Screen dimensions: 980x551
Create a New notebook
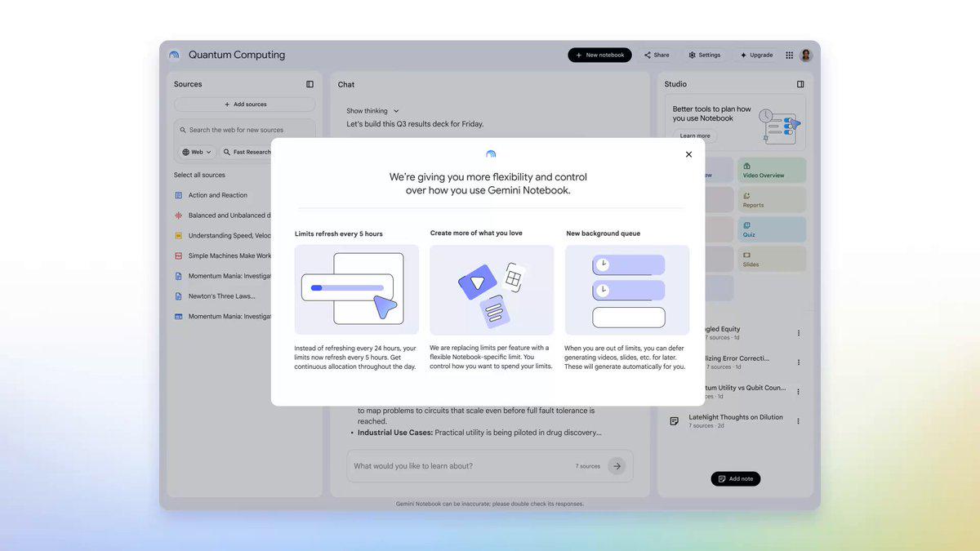[x=600, y=55]
